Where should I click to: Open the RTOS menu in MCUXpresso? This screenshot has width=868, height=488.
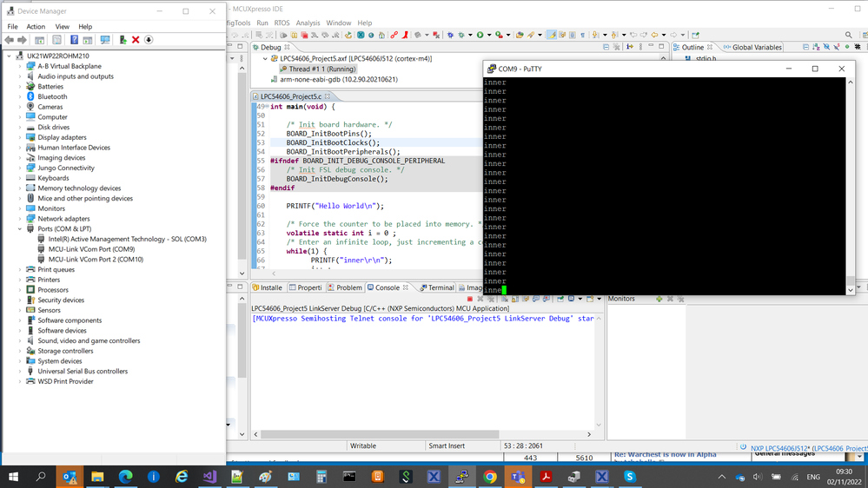pos(282,23)
